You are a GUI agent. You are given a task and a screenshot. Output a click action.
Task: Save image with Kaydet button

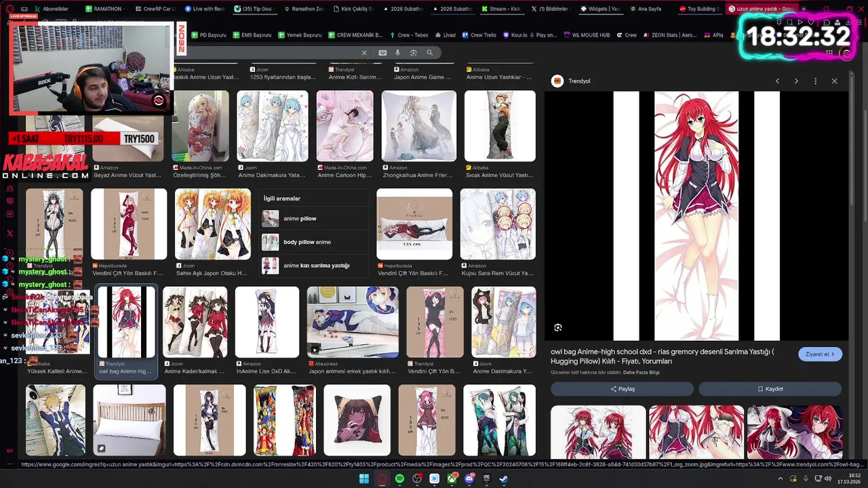(770, 389)
